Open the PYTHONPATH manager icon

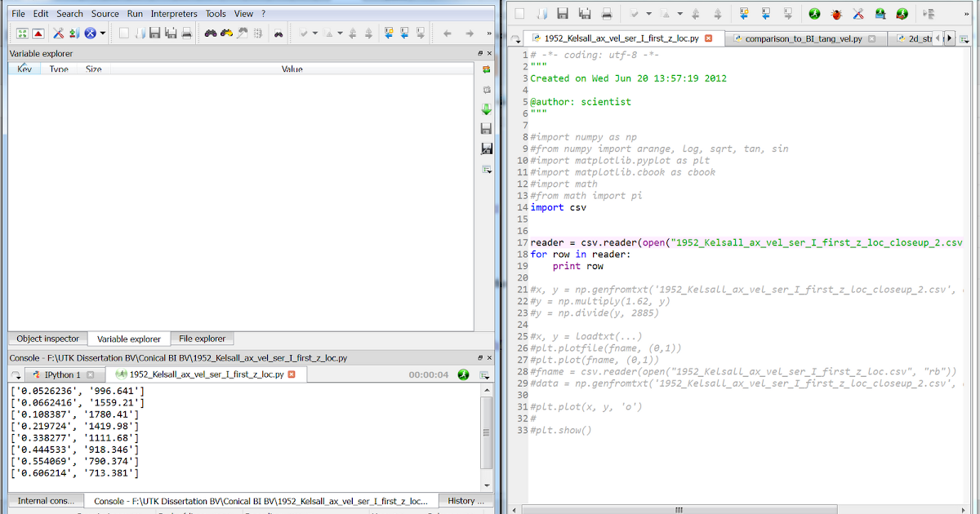click(x=74, y=33)
